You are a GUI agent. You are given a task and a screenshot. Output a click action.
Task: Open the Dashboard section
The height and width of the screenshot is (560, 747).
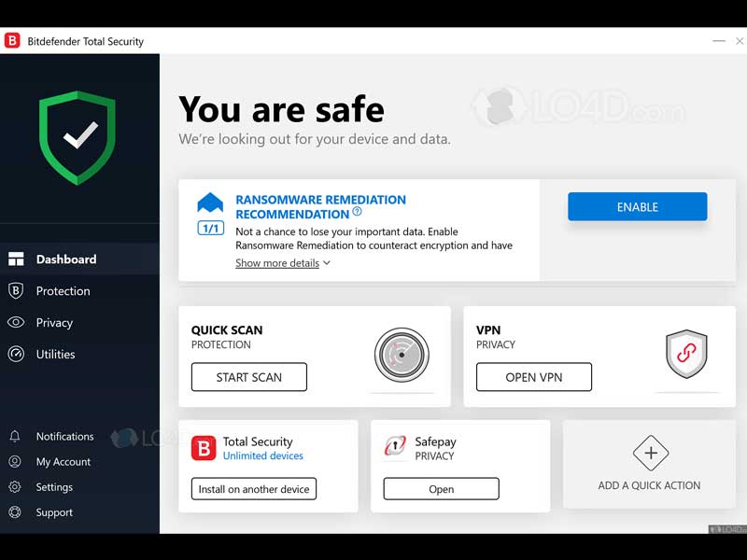click(65, 259)
